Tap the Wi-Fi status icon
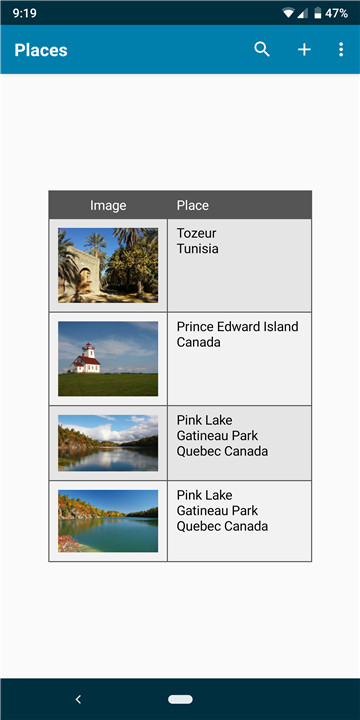 pyautogui.click(x=288, y=13)
